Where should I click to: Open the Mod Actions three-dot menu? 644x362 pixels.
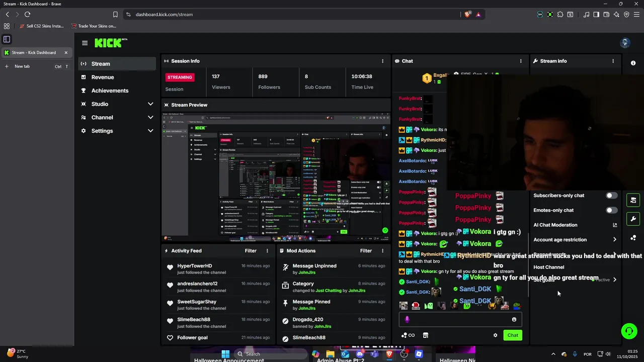pos(382,251)
